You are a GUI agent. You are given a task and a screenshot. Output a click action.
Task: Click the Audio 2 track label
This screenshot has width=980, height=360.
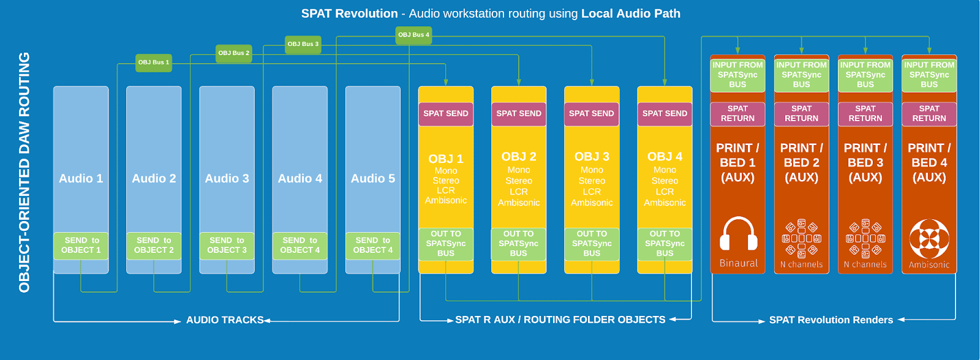click(154, 179)
